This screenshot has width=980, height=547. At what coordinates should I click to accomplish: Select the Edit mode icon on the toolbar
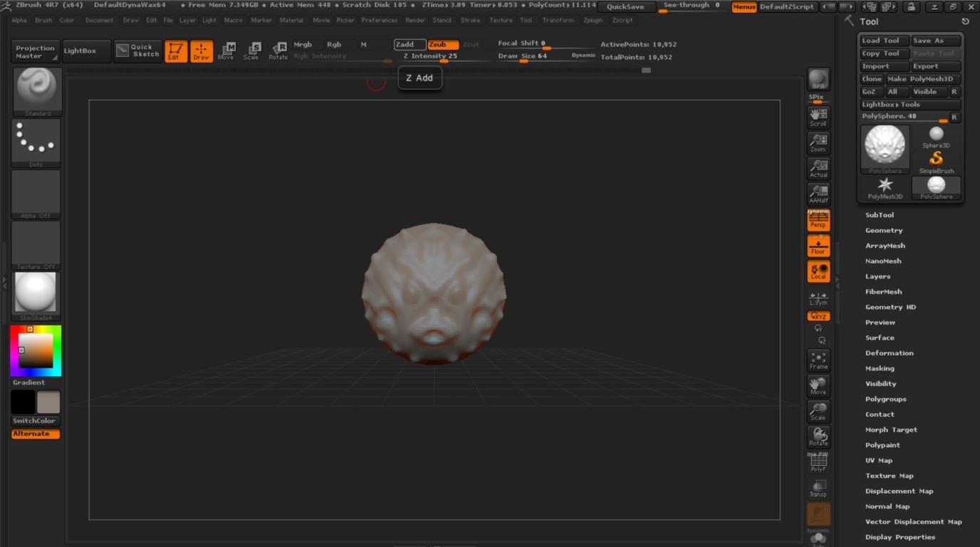pos(176,50)
